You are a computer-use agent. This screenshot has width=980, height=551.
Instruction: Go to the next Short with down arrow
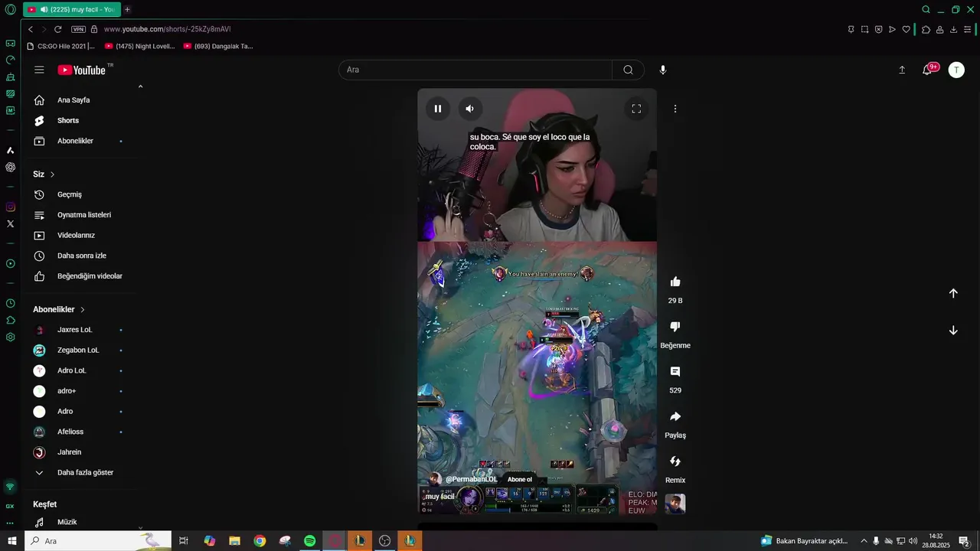click(953, 331)
